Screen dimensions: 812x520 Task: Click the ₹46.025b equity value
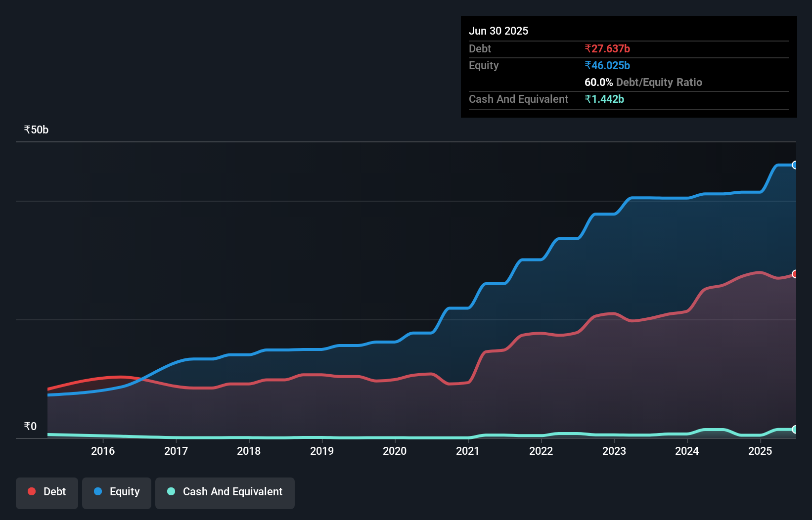607,65
